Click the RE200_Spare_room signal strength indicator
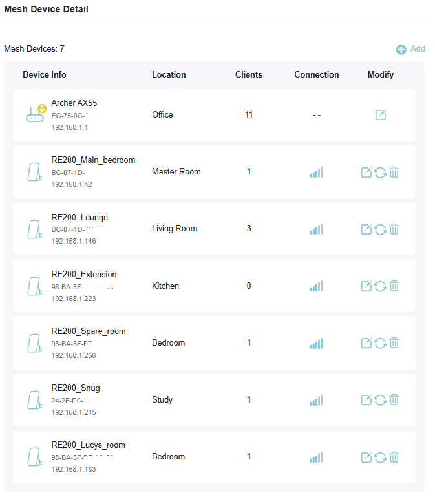This screenshot has width=435, height=504. pos(316,343)
